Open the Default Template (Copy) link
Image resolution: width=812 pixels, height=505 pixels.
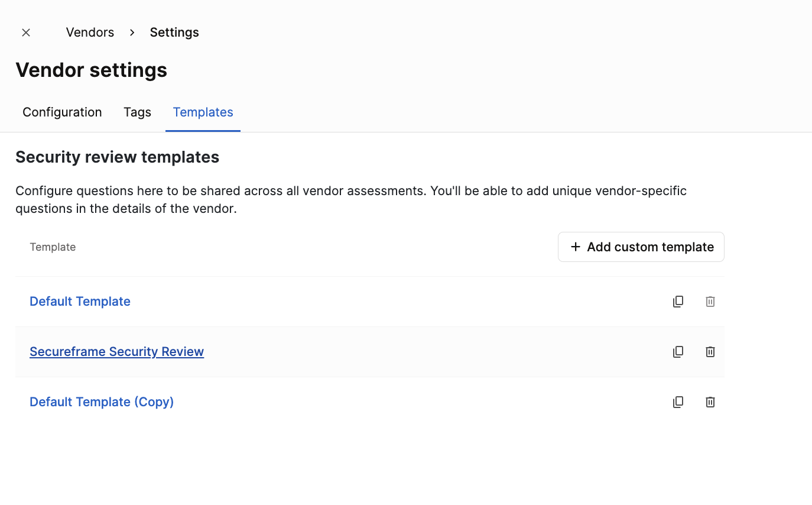click(x=101, y=402)
